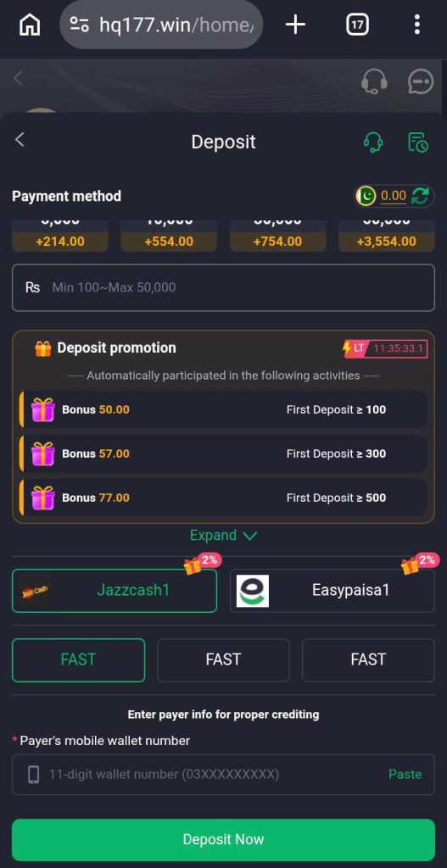Tap the browser home icon

point(30,25)
